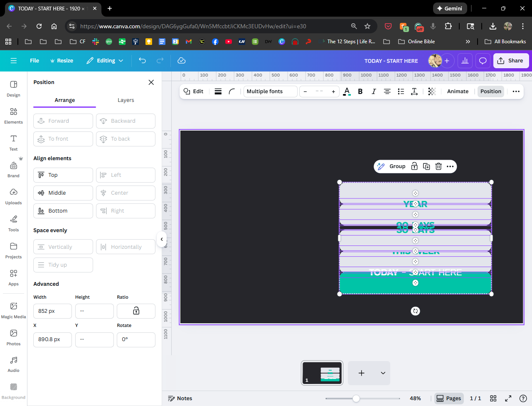The image size is (532, 406).
Task: Adjust the zoom slider handle
Action: pyautogui.click(x=356, y=399)
